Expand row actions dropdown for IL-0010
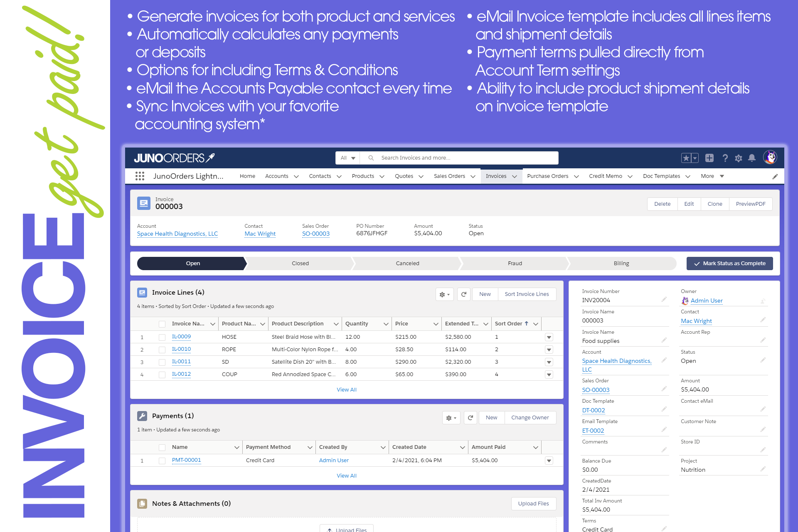The width and height of the screenshot is (798, 532). (549, 350)
